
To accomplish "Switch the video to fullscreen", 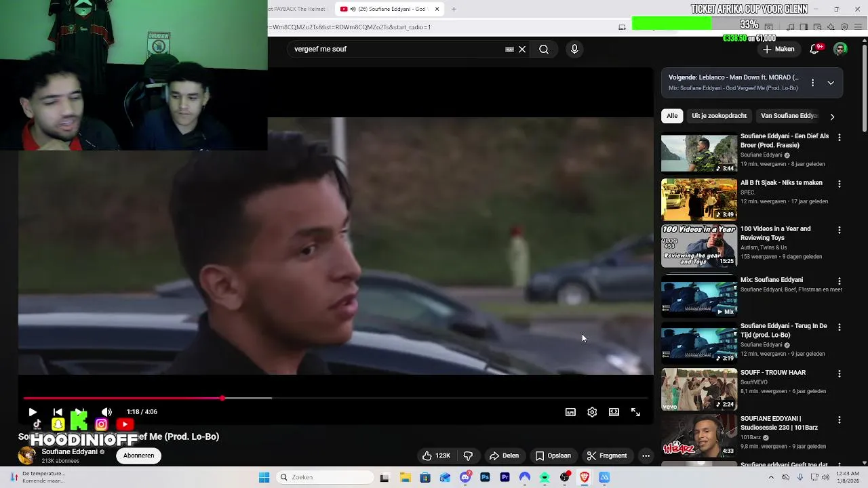I will pos(635,412).
